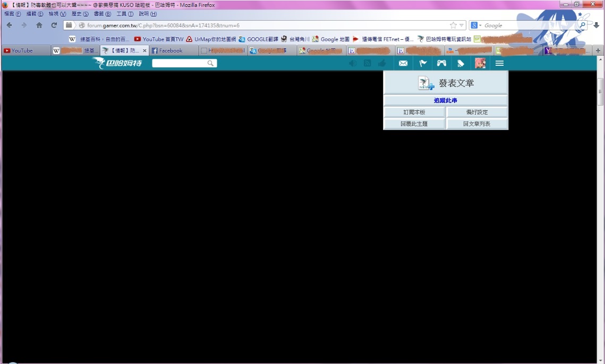Viewport: 605px width, 364px height.
Task: Bookmark this page with the star icon
Action: [453, 25]
